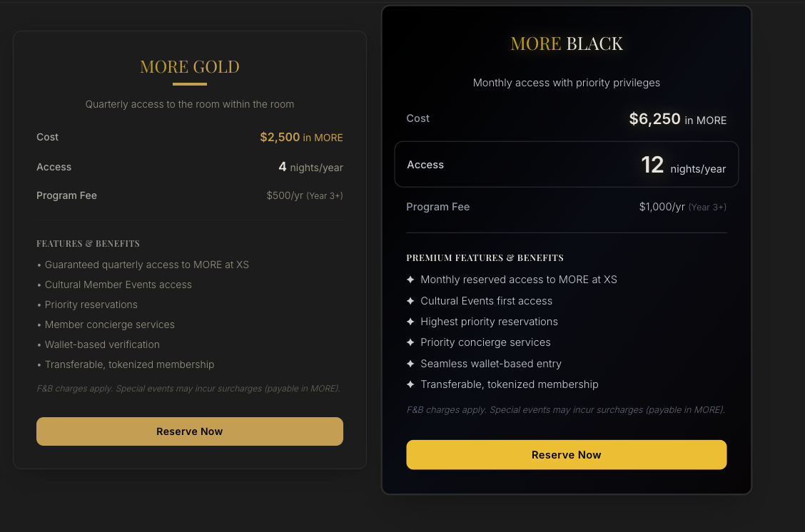Click sparkle icon beside Monthly reserved access
This screenshot has width=805, height=532.
pos(410,280)
